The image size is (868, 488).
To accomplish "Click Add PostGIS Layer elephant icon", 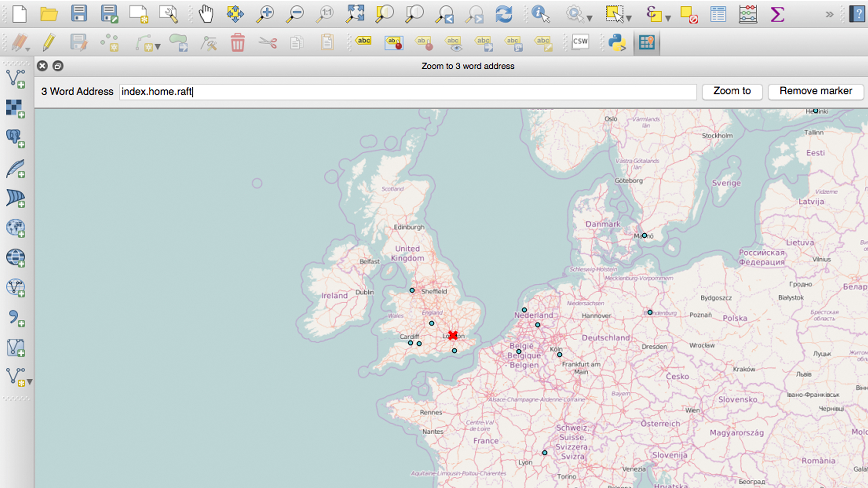I will (x=16, y=138).
